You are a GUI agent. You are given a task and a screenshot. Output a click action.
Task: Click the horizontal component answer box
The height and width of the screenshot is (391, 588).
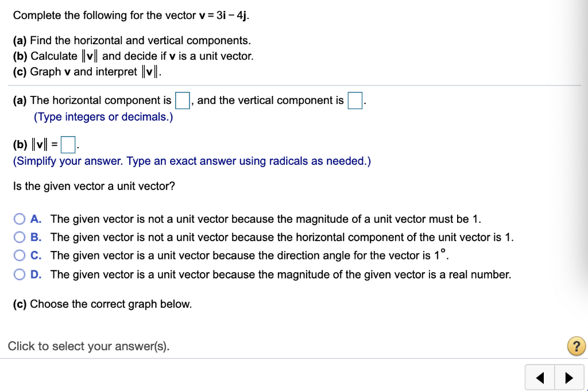[x=182, y=99]
